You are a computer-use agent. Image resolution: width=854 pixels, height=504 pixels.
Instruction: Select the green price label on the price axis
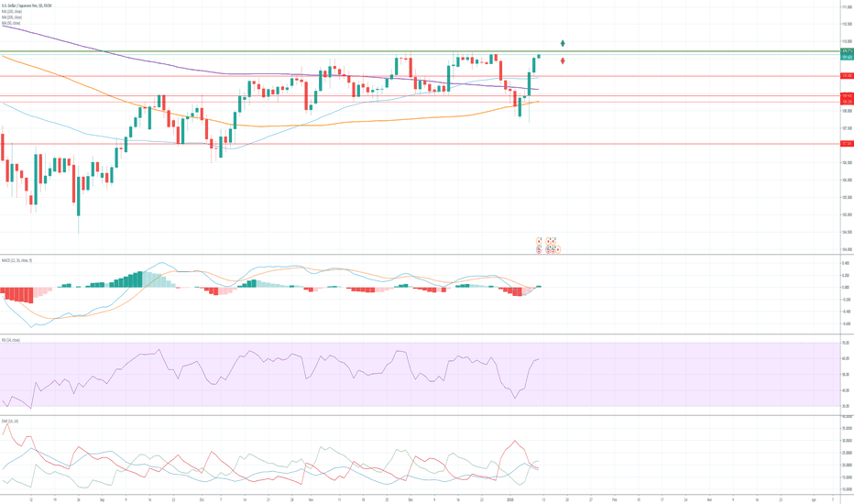coord(847,51)
